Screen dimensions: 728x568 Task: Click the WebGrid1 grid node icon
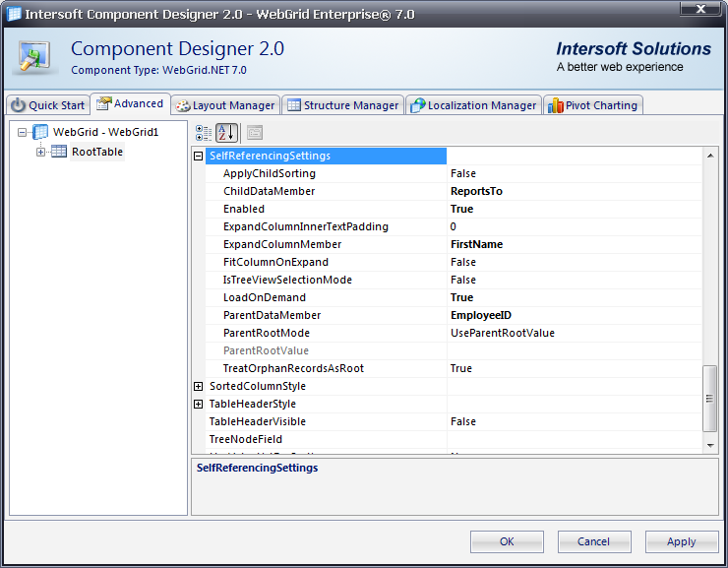click(41, 132)
